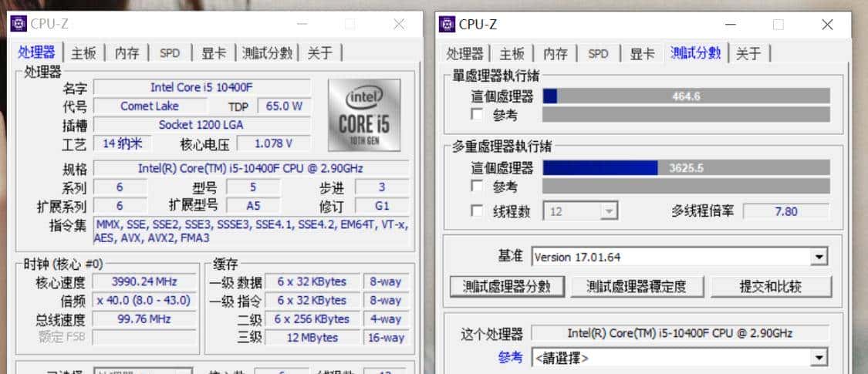Viewport: 868px width, 374px height.
Task: Close the right CPU-Z window
Action: pyautogui.click(x=827, y=25)
